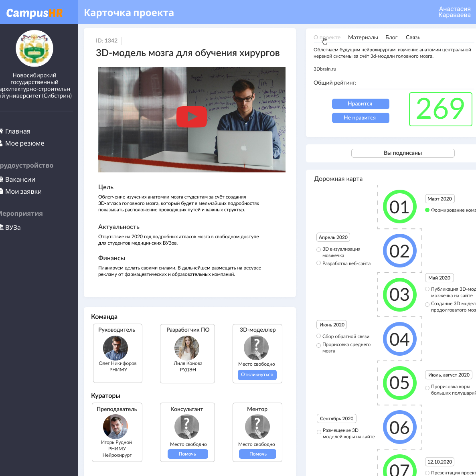Click Откликнуться for 3D-моделлер role
Image resolution: width=476 pixels, height=476 pixels.
(x=257, y=375)
